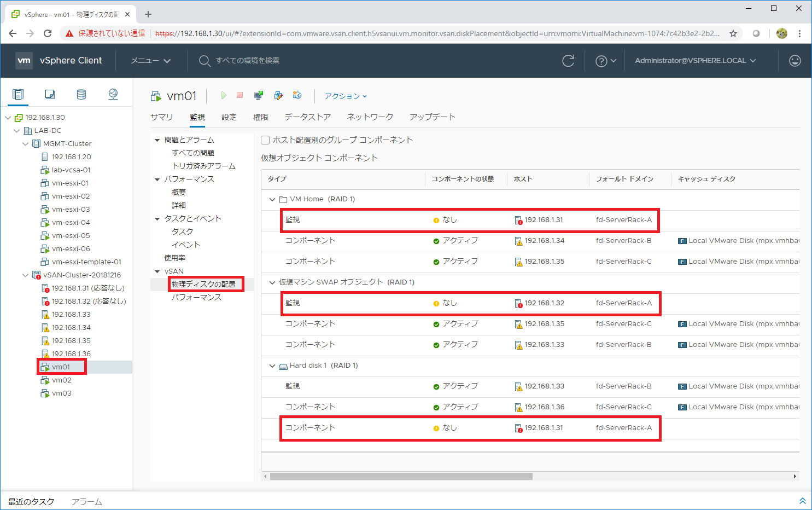Viewport: 812px width, 510px height.
Task: Sort by フォールト ドメイン column header
Action: click(x=624, y=179)
